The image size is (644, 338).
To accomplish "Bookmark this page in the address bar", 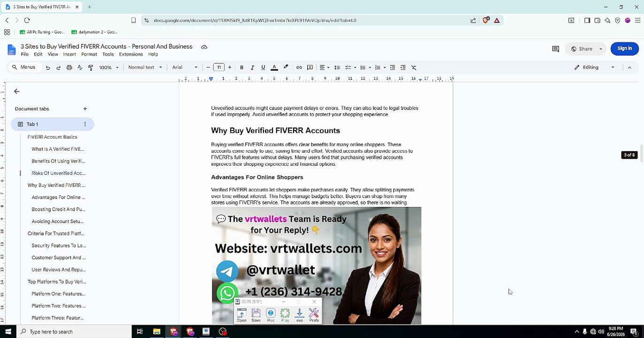I will point(133,20).
